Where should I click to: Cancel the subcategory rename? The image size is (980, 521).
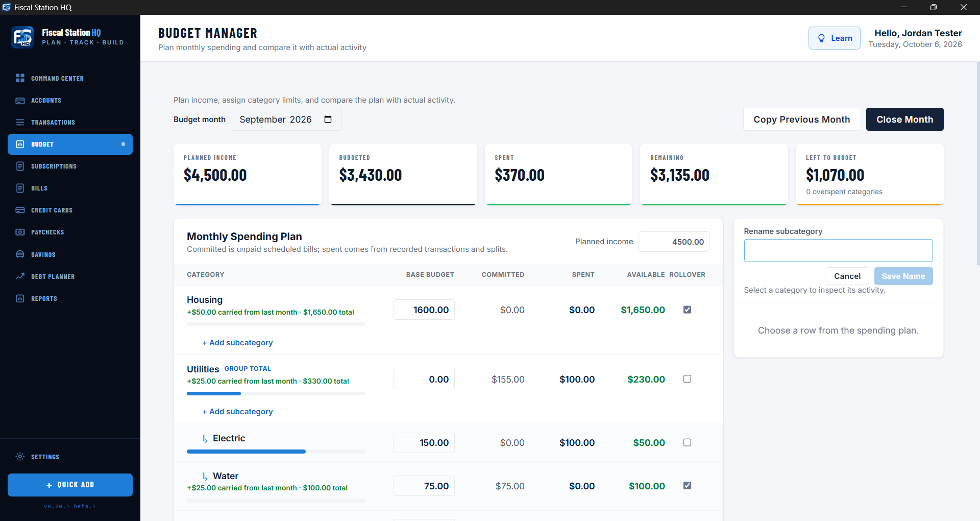[x=847, y=276]
